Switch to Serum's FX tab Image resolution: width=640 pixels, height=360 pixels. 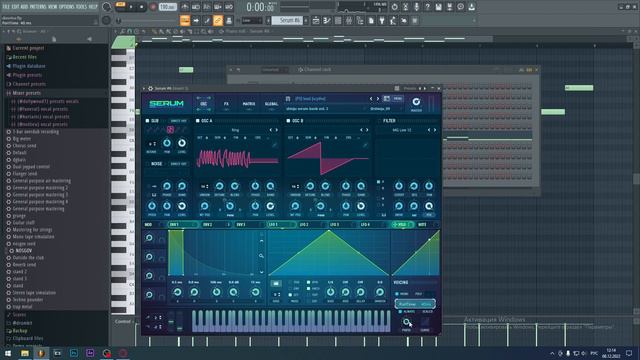coord(226,104)
